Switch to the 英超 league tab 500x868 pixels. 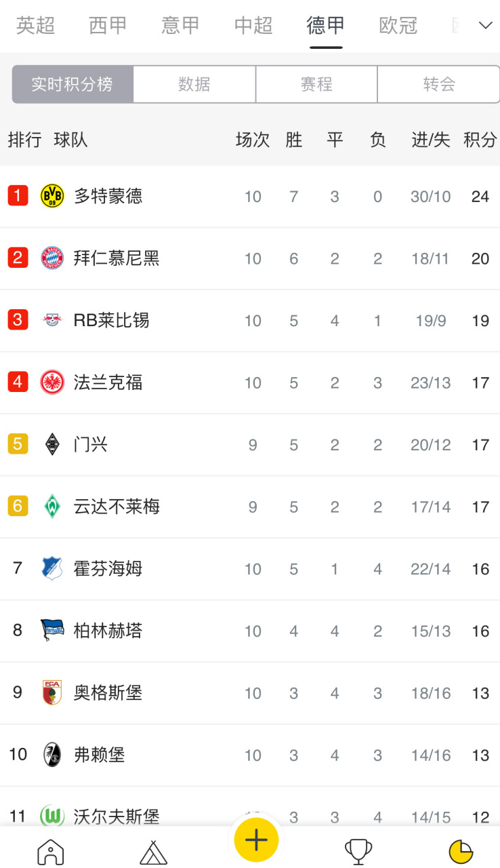(35, 26)
